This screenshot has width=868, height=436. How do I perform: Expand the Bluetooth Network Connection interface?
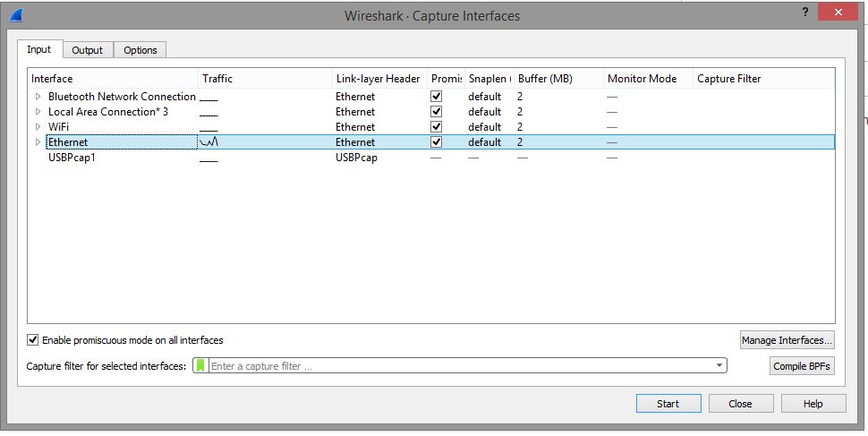tap(38, 97)
